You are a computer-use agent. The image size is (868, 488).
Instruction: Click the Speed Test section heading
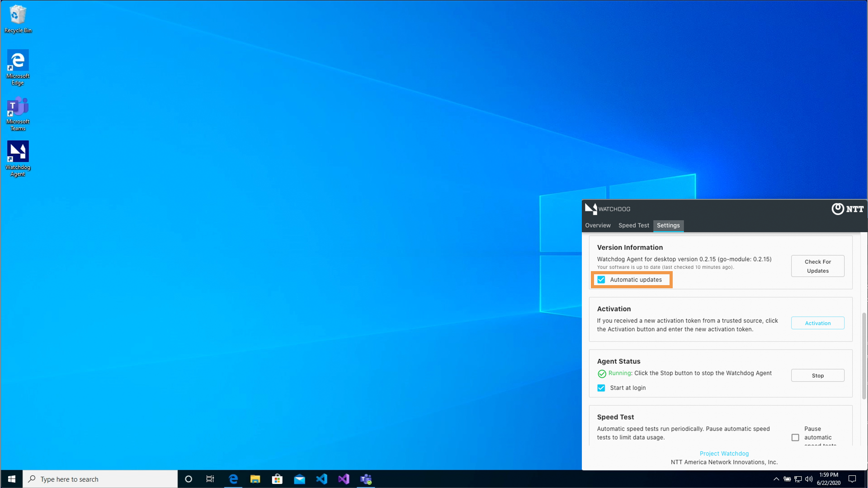coord(615,417)
